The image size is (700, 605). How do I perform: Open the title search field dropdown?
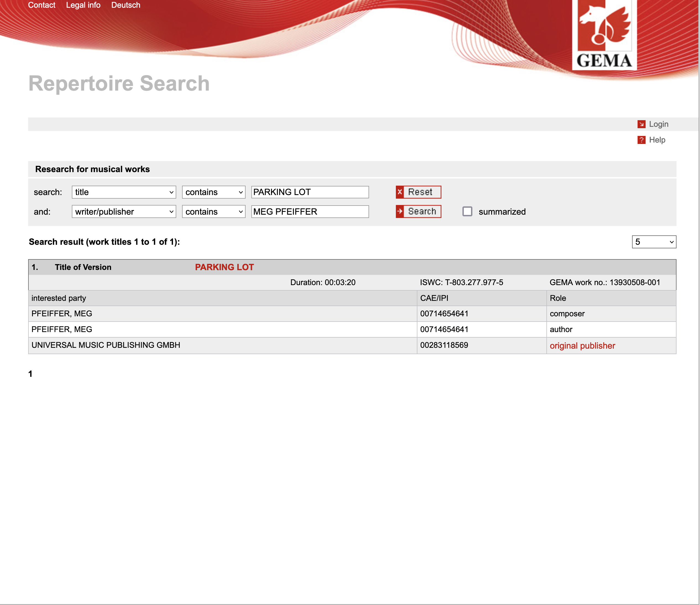(x=124, y=192)
